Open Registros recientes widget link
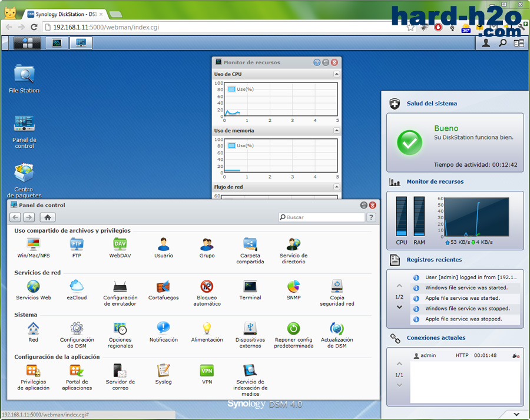530x420 pixels. [x=434, y=260]
